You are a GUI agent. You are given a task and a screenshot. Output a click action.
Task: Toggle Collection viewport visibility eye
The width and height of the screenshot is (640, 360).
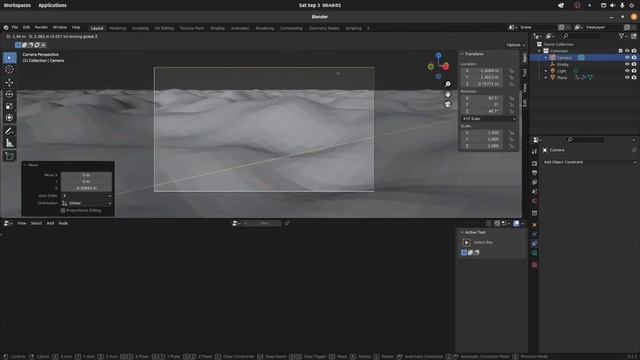(x=627, y=51)
